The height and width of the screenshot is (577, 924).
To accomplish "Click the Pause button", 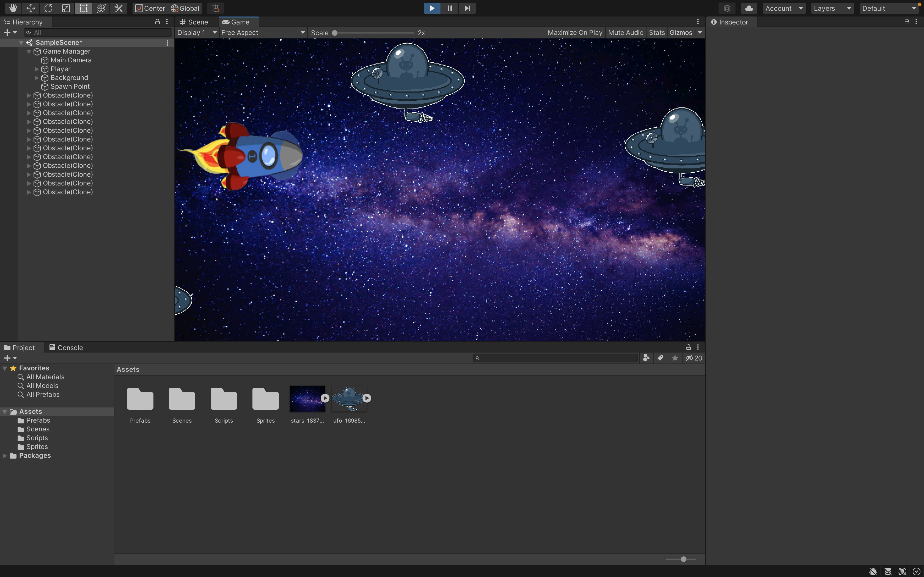I will pos(449,8).
